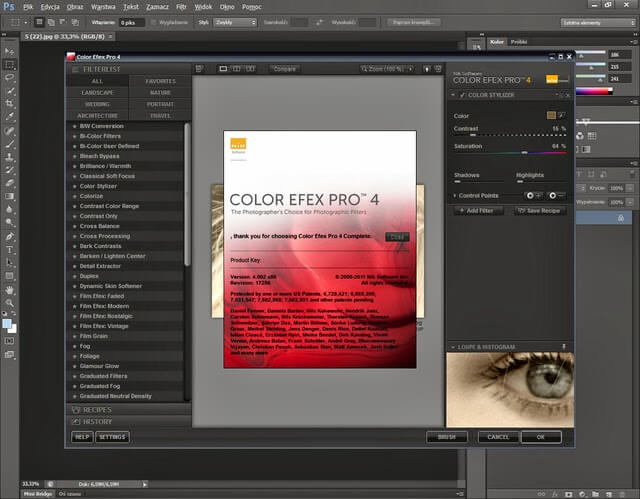640x499 pixels.
Task: Open the workspace switcher dropdown
Action: pos(598,23)
